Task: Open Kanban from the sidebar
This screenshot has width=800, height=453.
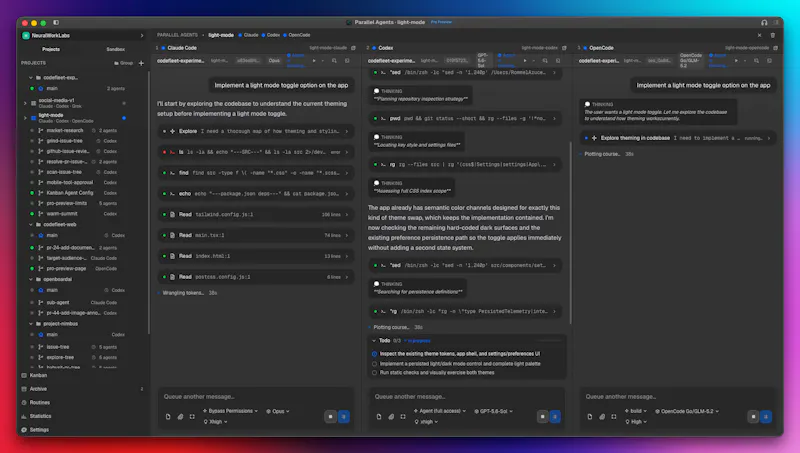Action: pyautogui.click(x=38, y=375)
